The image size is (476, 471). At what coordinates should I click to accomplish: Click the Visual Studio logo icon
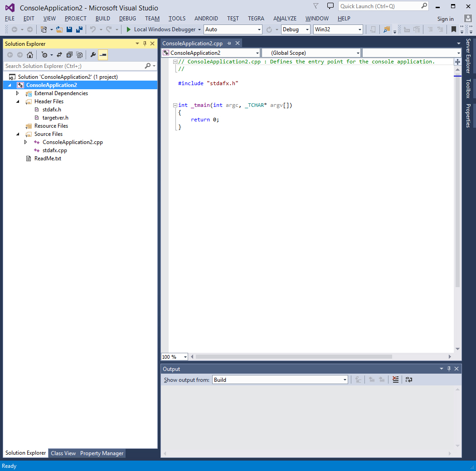tap(10, 8)
